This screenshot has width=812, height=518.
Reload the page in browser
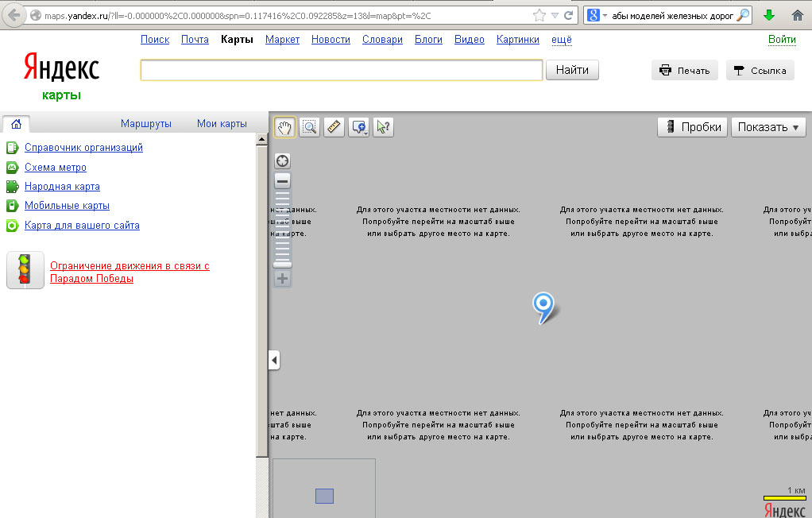click(x=569, y=15)
